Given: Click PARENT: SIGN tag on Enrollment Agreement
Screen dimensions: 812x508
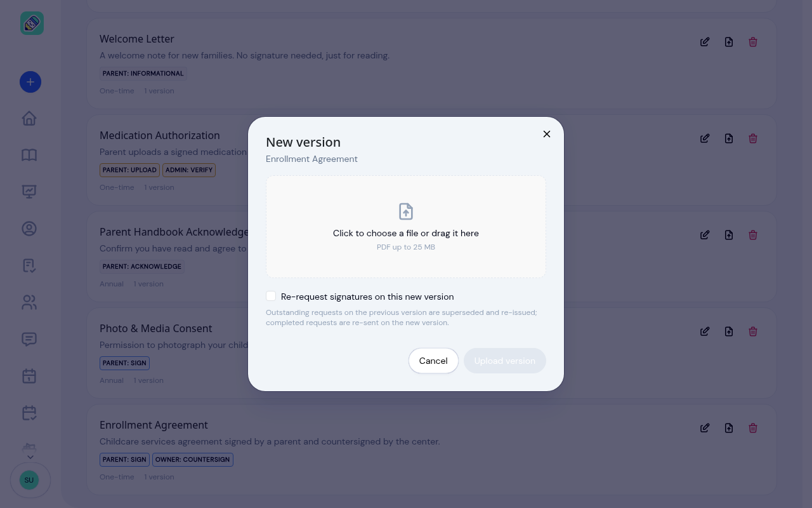Looking at the screenshot, I should (x=124, y=460).
